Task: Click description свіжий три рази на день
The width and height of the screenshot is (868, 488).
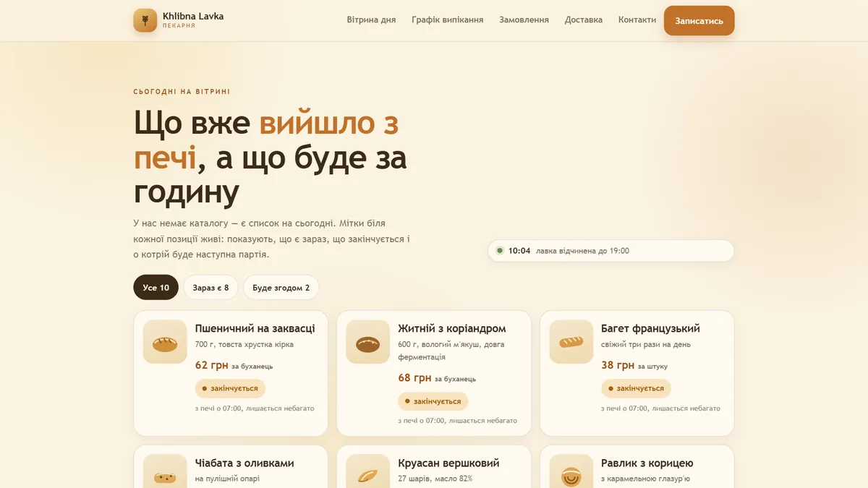Action: click(646, 345)
